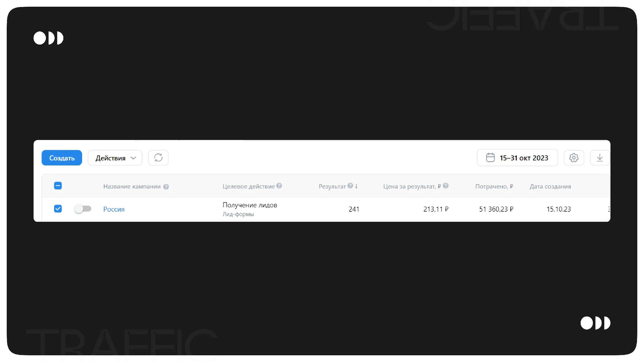Image resolution: width=644 pixels, height=362 pixels.
Task: Click help icon beside Результат header
Action: click(x=350, y=186)
